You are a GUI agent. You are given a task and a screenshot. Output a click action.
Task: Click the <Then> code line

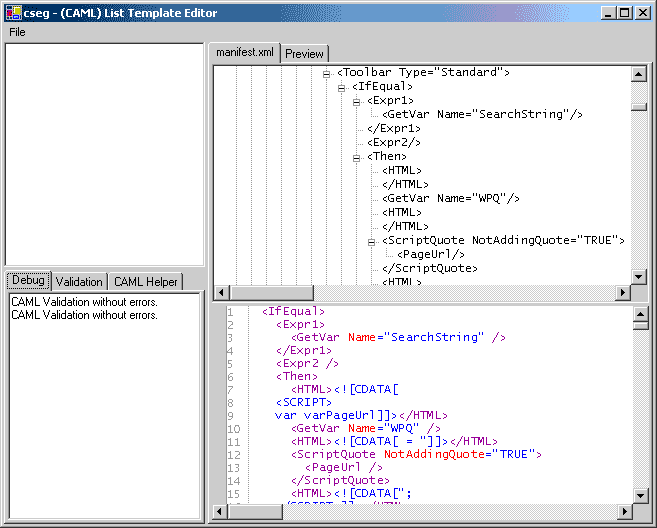(x=297, y=376)
